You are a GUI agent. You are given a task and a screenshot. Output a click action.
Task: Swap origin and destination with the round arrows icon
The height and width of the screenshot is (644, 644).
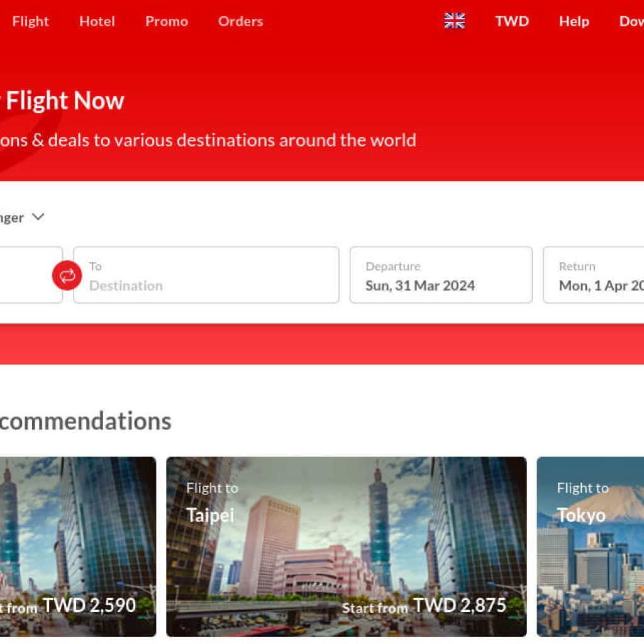tap(67, 275)
